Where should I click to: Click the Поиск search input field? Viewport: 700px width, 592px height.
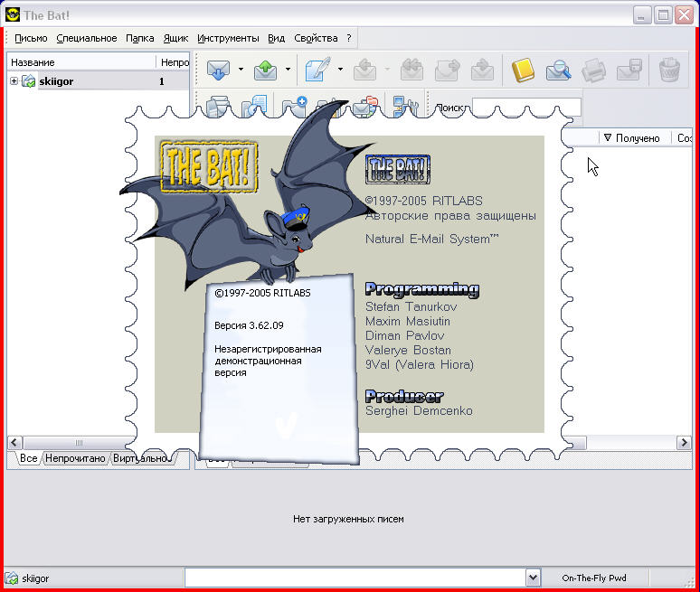(x=525, y=108)
